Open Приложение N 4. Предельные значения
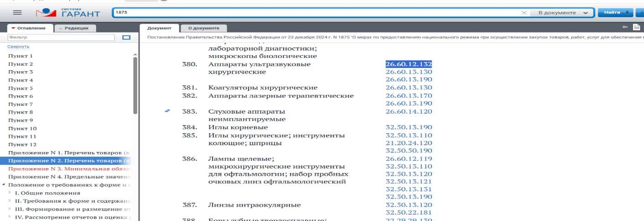 tap(70, 176)
